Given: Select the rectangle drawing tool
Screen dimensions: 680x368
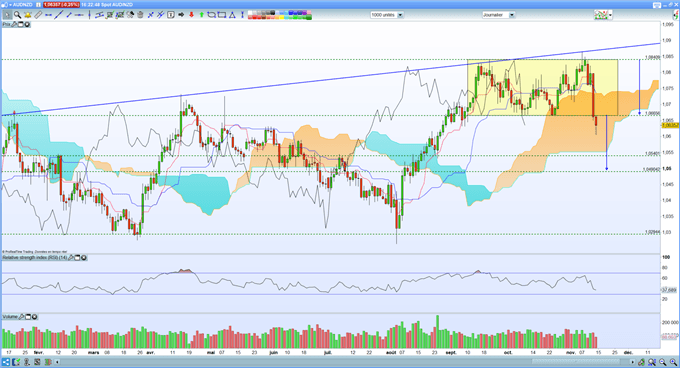Looking at the screenshot, I should point(222,15).
